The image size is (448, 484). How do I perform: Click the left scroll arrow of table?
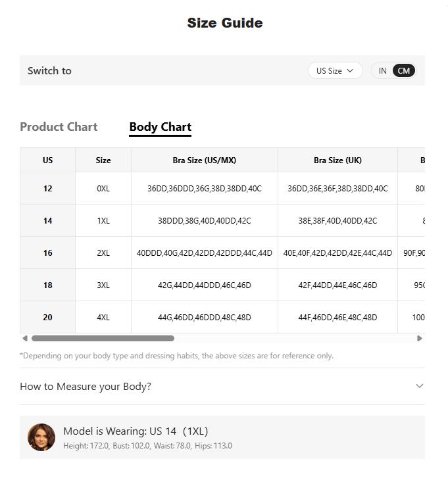25,338
